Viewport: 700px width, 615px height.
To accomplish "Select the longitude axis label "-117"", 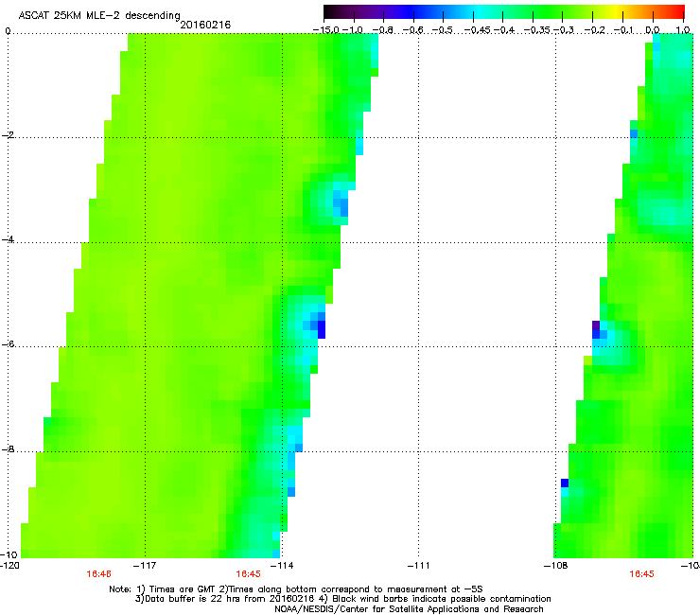I will pyautogui.click(x=146, y=566).
